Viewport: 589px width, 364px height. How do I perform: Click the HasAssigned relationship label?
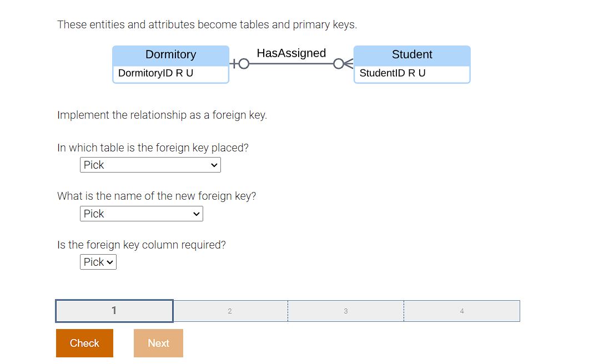[x=291, y=53]
